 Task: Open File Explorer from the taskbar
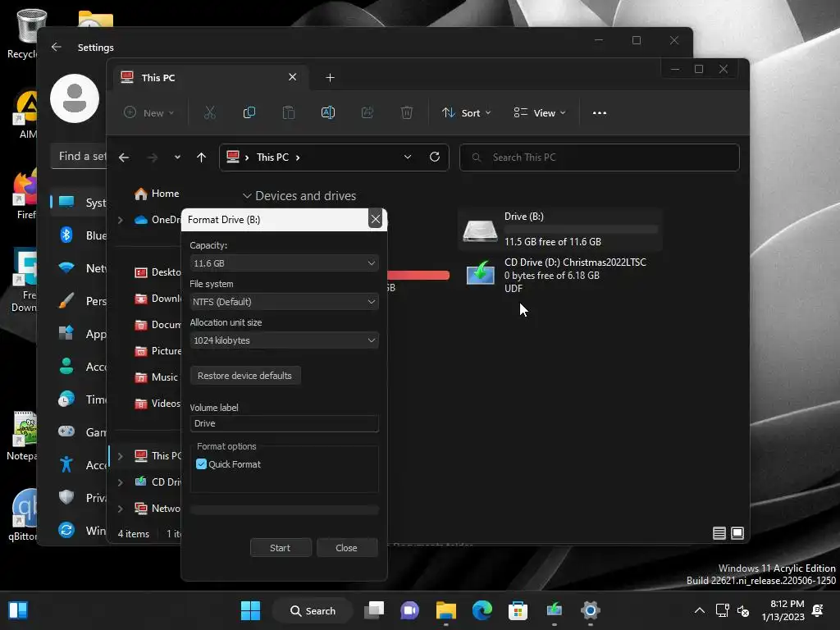[445, 610]
